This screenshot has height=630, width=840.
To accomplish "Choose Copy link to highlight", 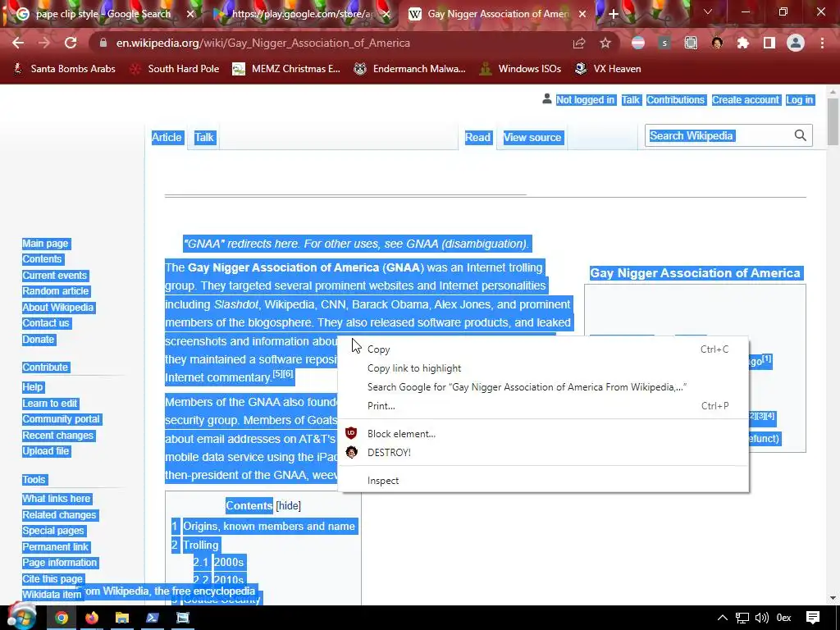I will coord(543,368).
